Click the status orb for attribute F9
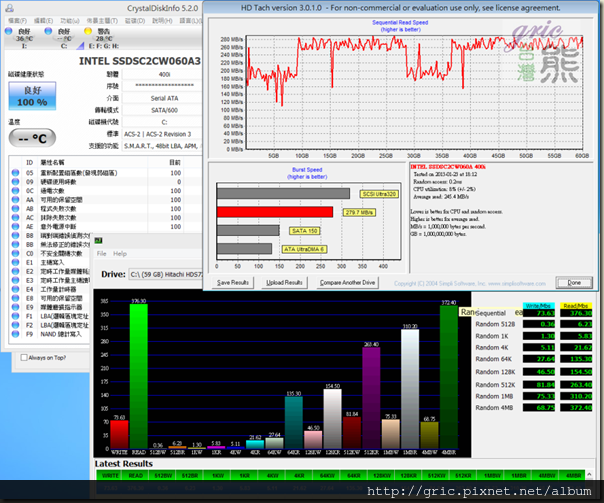The height and width of the screenshot is (503, 604). pyautogui.click(x=15, y=334)
